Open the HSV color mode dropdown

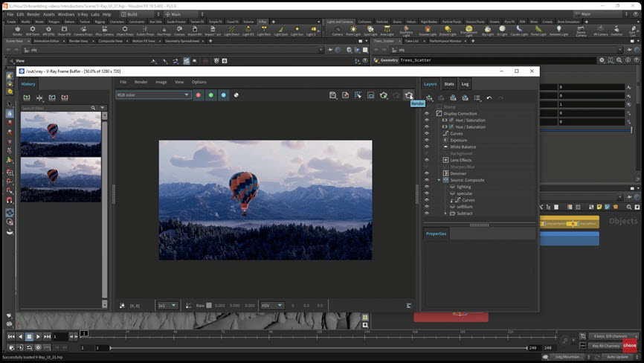click(x=271, y=306)
